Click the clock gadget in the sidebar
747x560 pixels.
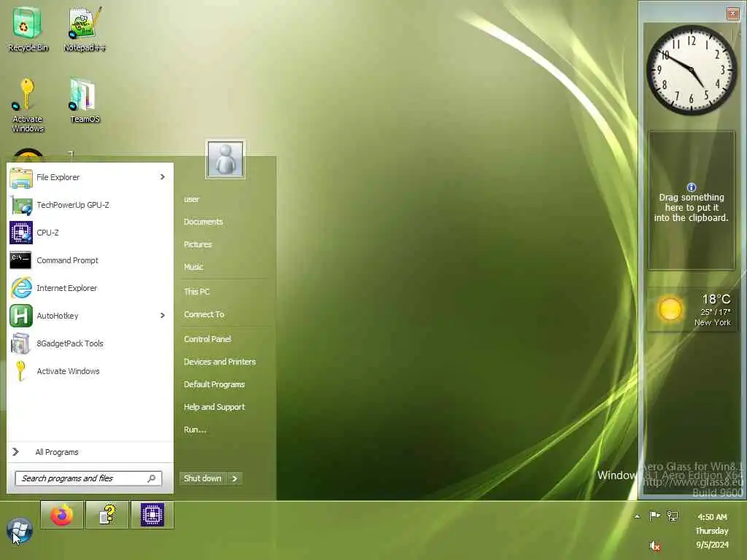(691, 70)
